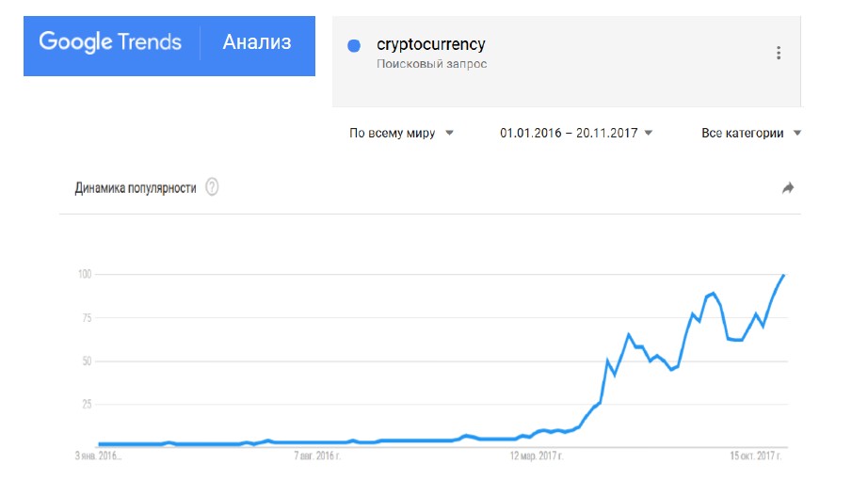Open the three-dot menu for cryptocurrency term

click(x=779, y=53)
